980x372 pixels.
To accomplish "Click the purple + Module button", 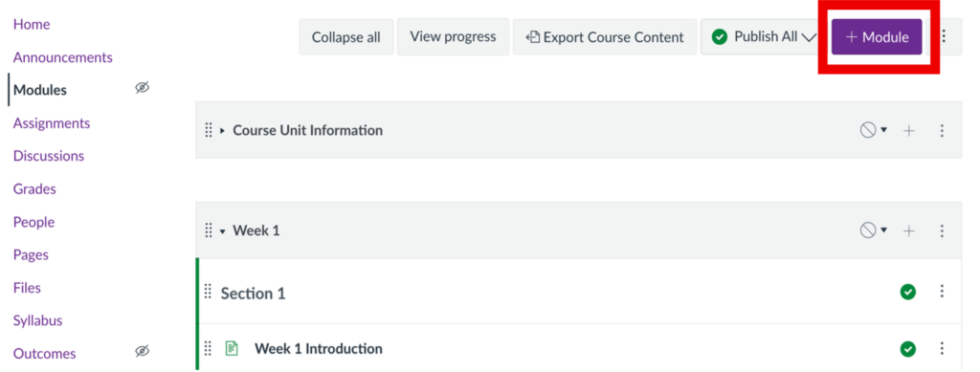I will click(877, 37).
